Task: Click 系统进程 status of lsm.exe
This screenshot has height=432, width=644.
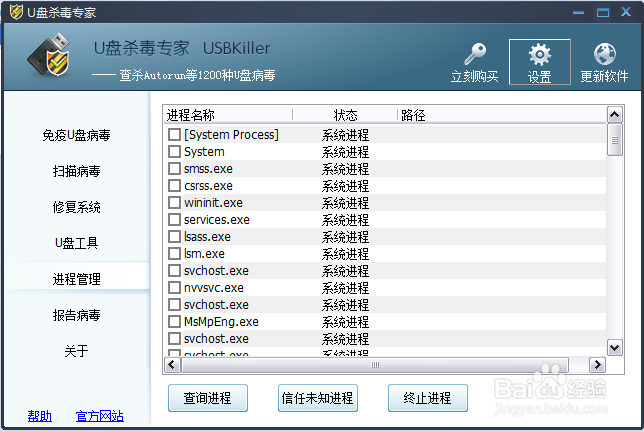Action: click(345, 254)
